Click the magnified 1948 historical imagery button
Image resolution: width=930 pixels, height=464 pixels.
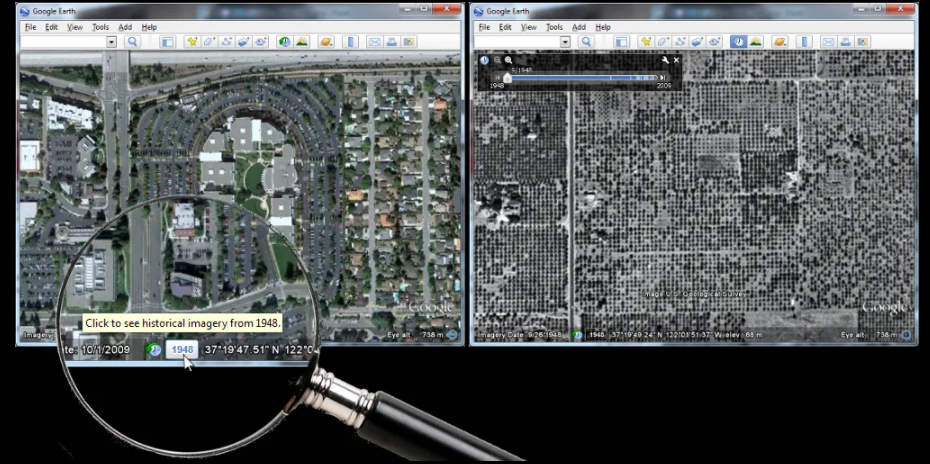(x=182, y=349)
